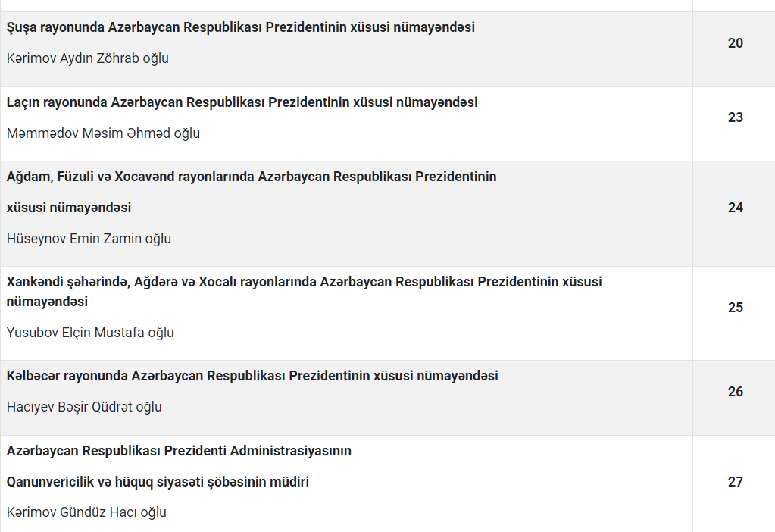Click the Şuşa rayonunda special representative title
Viewport: 775px width, 532px height.
click(x=241, y=27)
